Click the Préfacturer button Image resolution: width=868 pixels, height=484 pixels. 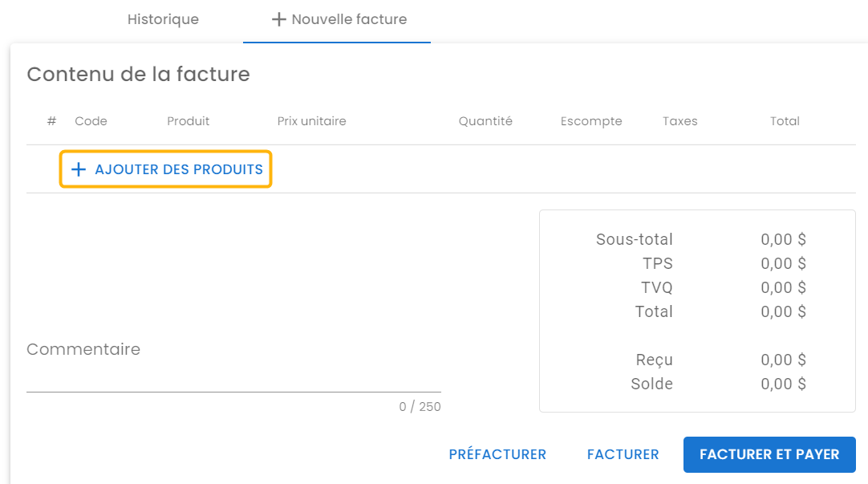(x=497, y=454)
